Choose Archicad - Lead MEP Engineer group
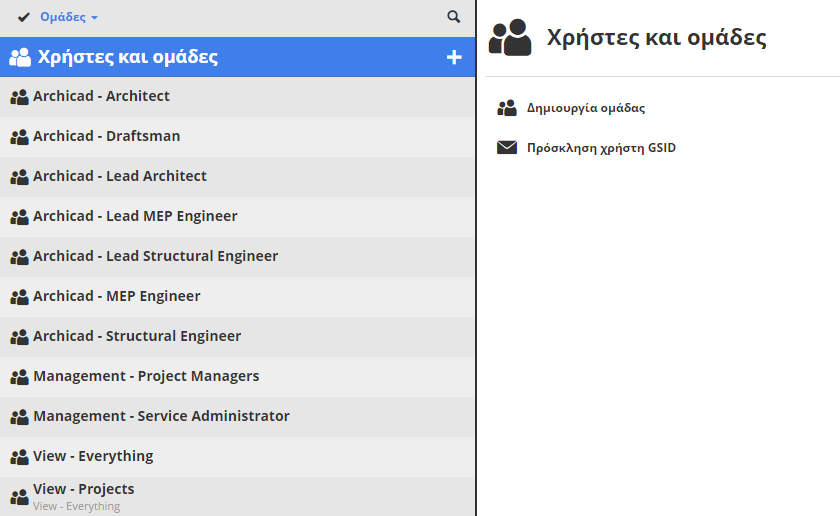This screenshot has width=840, height=516. pyautogui.click(x=135, y=216)
